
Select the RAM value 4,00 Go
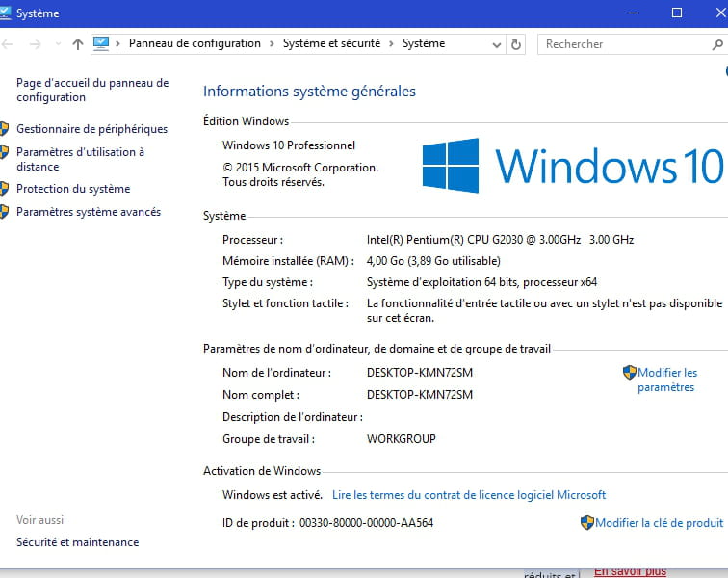[385, 261]
